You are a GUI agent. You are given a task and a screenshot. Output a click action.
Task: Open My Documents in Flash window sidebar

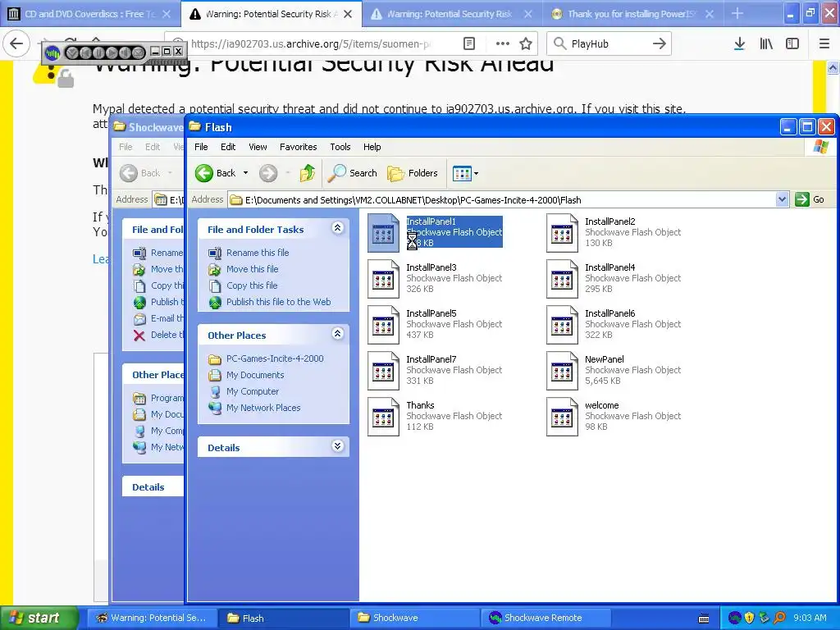click(x=255, y=375)
